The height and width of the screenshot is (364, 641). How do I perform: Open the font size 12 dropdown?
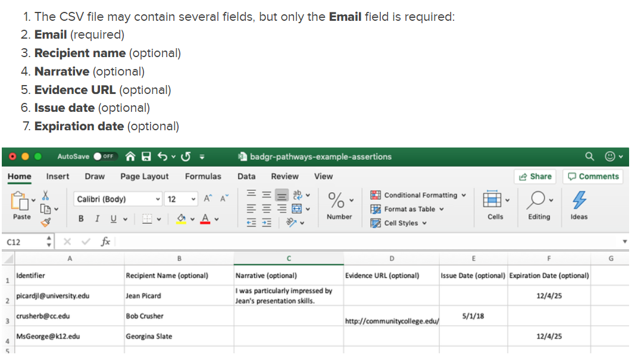(181, 199)
